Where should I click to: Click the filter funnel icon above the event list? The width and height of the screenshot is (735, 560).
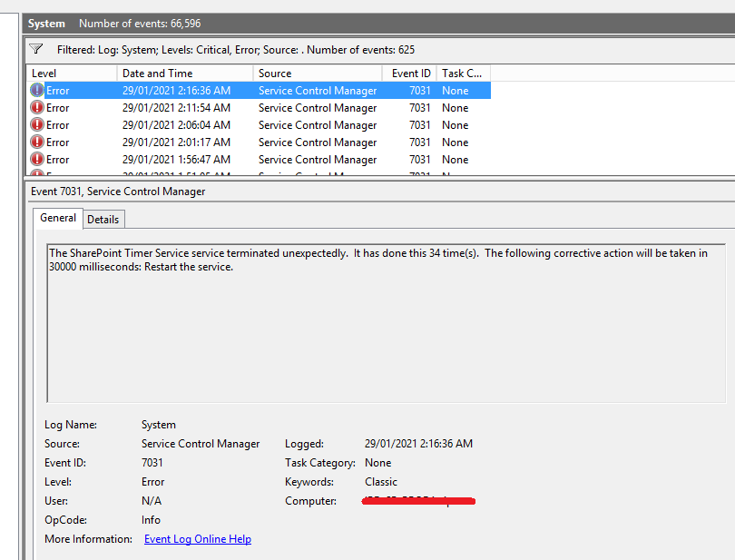click(35, 50)
